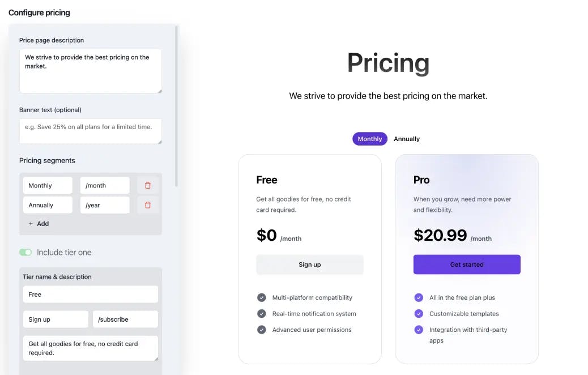Remove the Annually segment using its trash icon
The height and width of the screenshot is (375, 588).
tap(147, 204)
